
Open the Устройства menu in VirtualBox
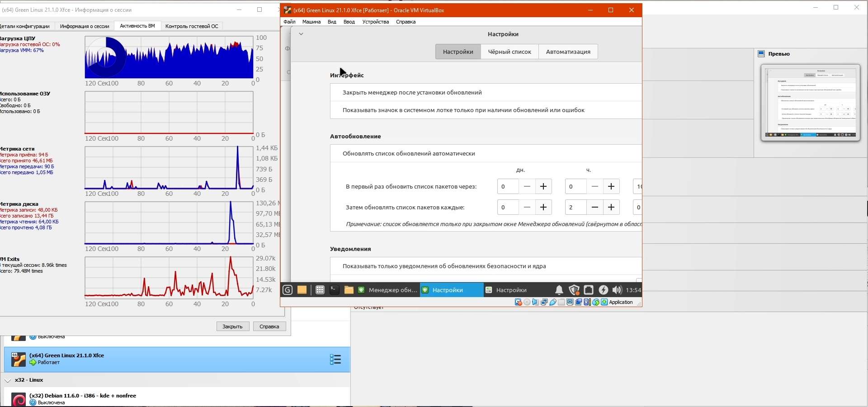375,22
